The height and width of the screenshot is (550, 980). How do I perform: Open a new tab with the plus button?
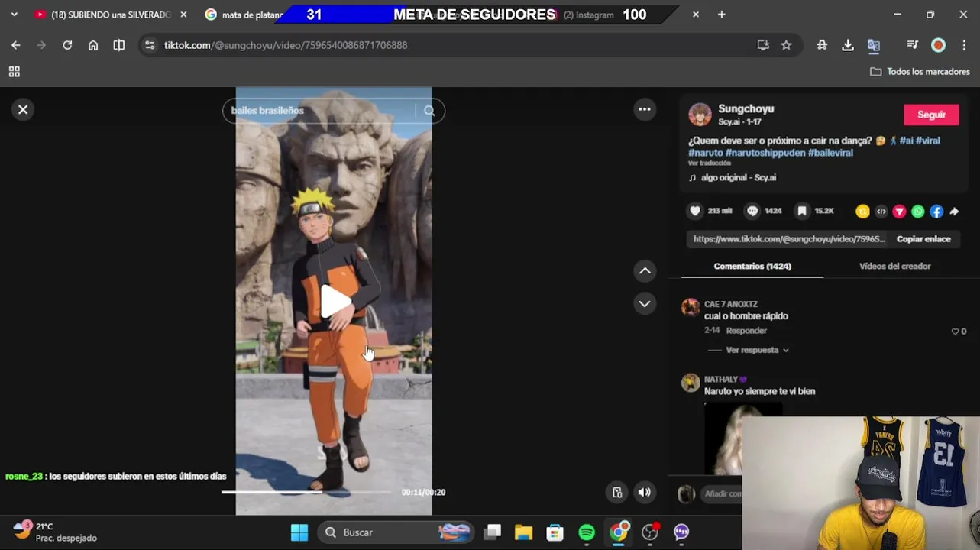pyautogui.click(x=721, y=15)
